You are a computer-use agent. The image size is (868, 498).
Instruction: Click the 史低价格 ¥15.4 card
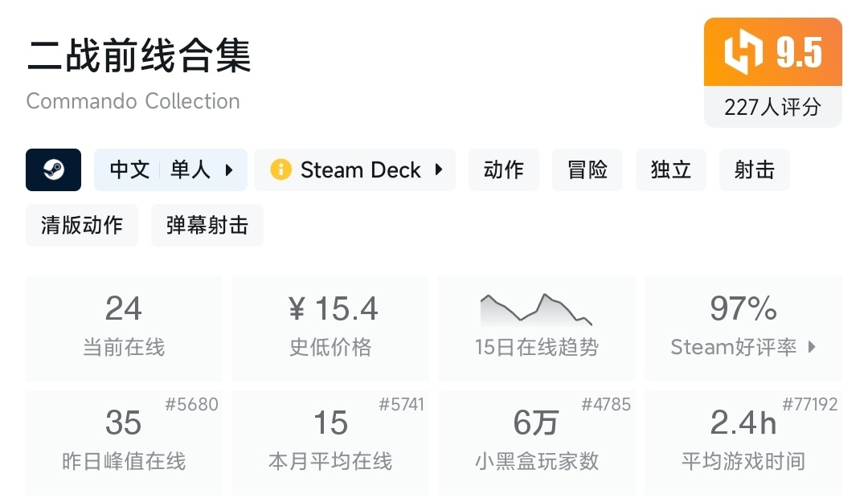coord(330,328)
